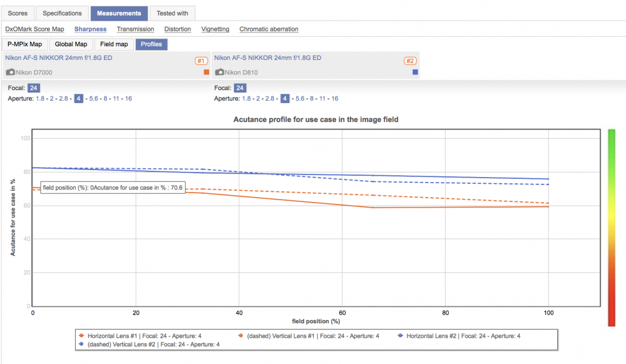Choose aperture 4 for lens #1

(79, 98)
